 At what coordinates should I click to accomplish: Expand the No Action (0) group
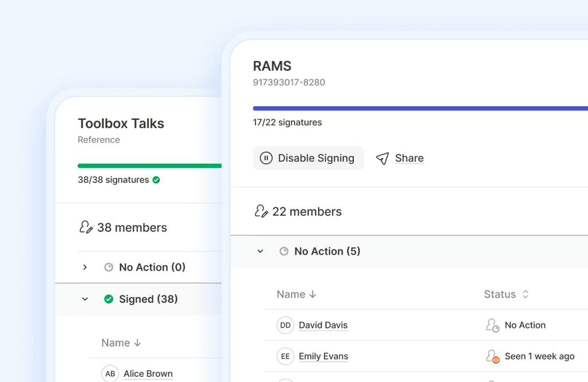tap(85, 267)
